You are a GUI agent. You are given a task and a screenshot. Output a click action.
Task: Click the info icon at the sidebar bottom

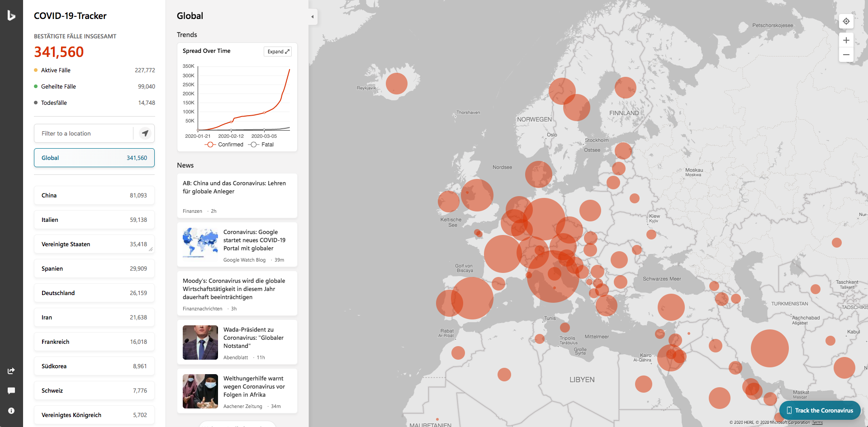(x=11, y=411)
